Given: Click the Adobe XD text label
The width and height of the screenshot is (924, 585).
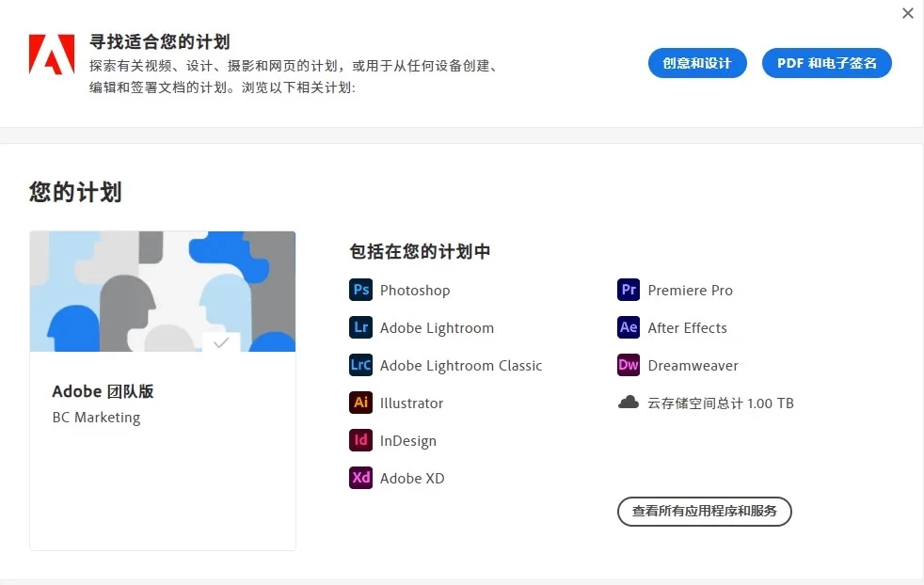Looking at the screenshot, I should (412, 479).
